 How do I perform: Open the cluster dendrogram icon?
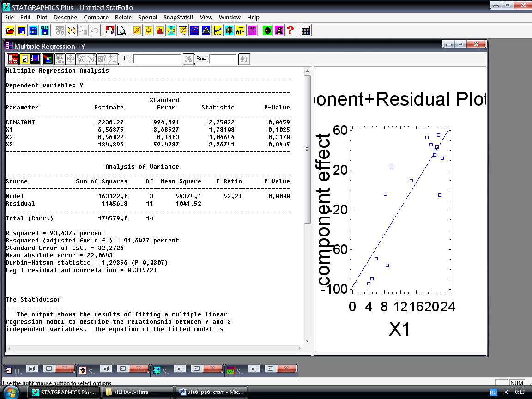click(x=241, y=30)
